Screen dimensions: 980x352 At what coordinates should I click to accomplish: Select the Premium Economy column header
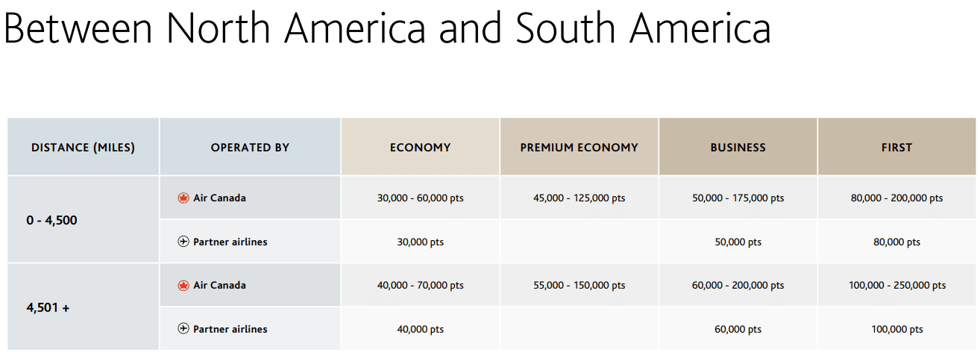[579, 148]
